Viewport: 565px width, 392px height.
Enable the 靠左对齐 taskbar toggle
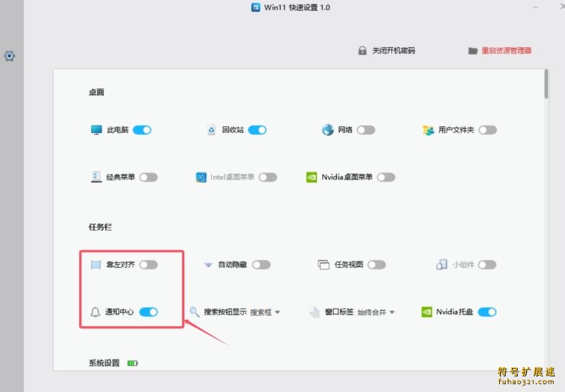pos(148,265)
